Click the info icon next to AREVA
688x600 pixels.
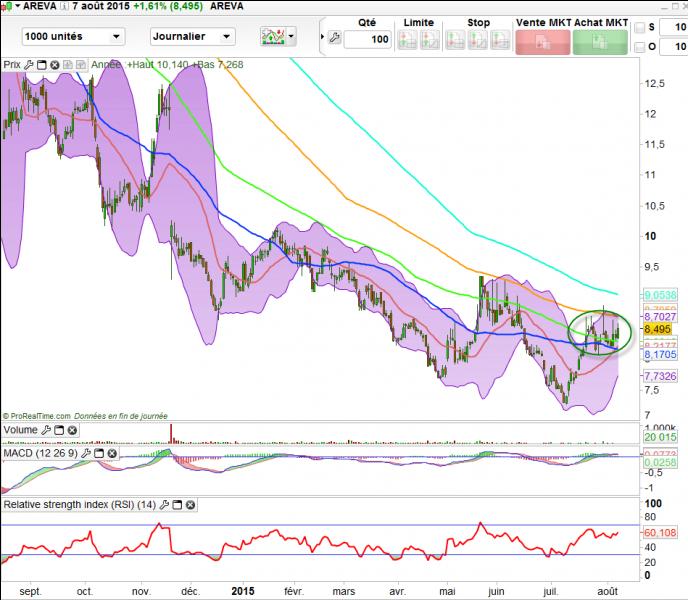pos(64,6)
